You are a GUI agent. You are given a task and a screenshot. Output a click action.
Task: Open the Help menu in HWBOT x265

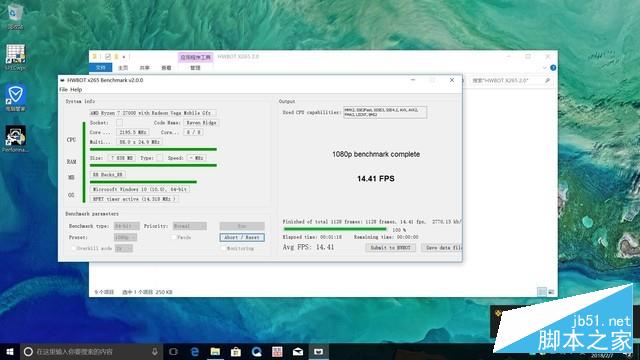[x=76, y=89]
